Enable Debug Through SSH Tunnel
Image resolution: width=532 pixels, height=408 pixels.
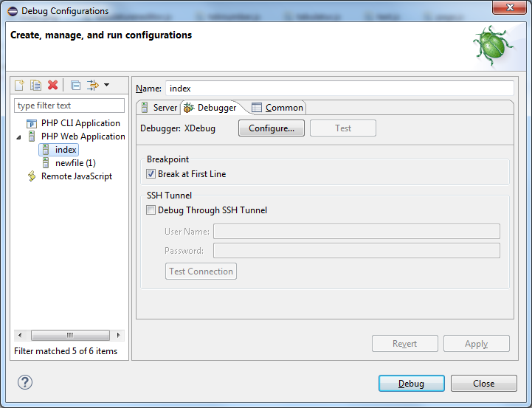151,210
